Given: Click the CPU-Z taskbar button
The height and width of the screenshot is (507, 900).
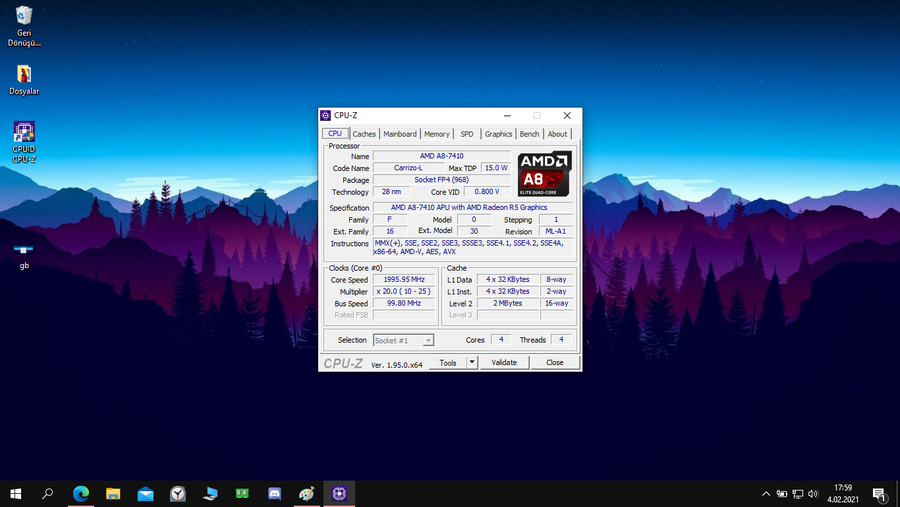Looking at the screenshot, I should click(x=339, y=494).
